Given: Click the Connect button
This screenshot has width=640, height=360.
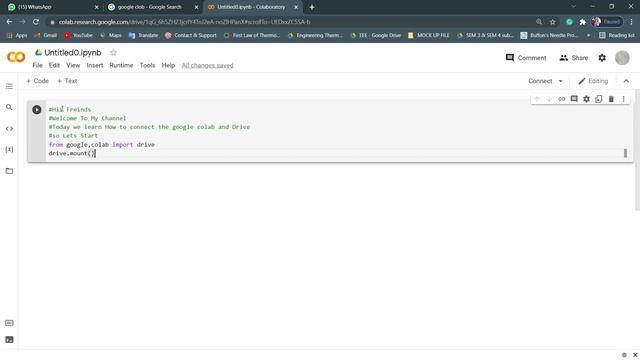Looking at the screenshot, I should coord(540,81).
